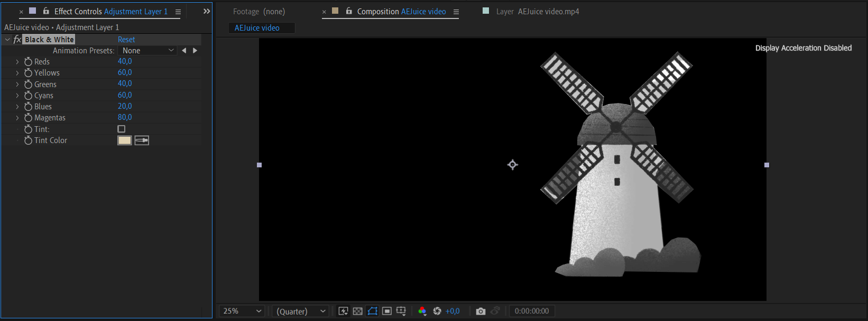Click the Magentas value 80,0
This screenshot has width=868, height=321.
click(125, 117)
